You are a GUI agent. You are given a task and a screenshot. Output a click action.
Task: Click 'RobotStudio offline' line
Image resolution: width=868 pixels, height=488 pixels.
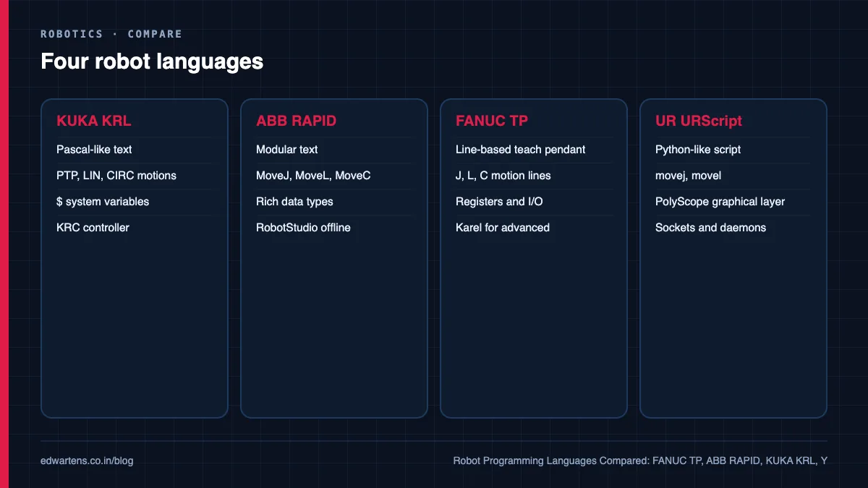coord(303,228)
